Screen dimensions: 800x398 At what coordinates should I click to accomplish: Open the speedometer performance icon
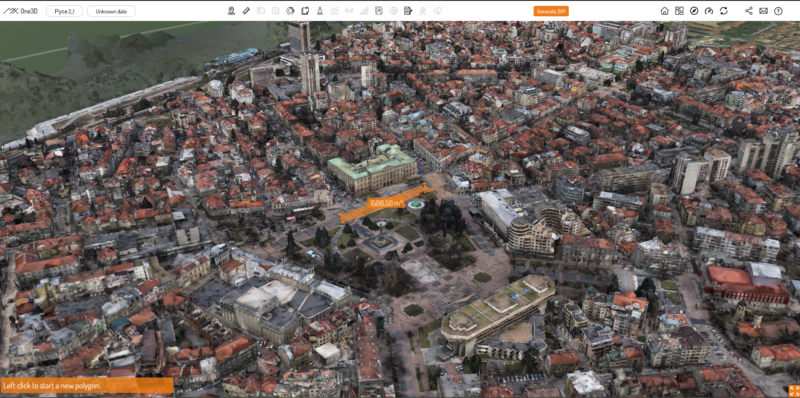[x=709, y=11]
